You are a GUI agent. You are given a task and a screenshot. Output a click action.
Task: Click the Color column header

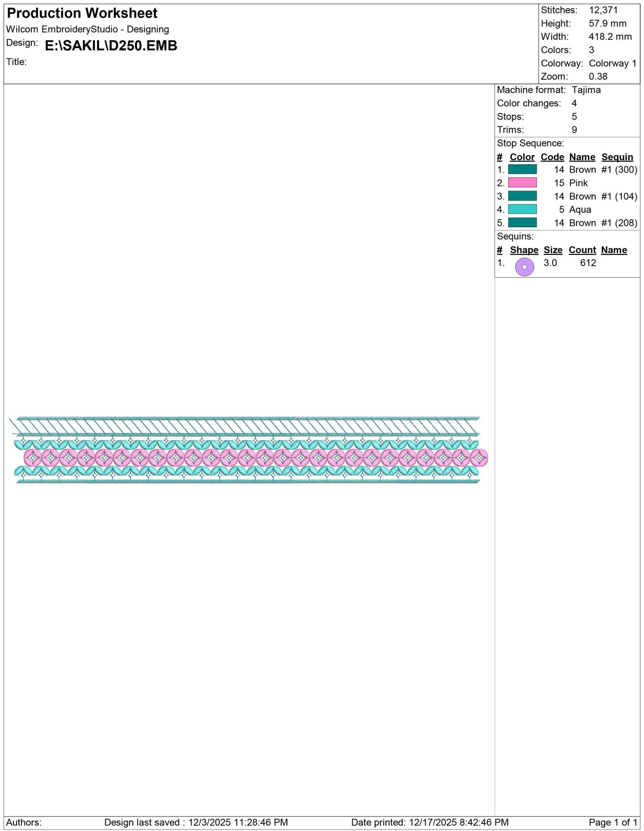pyautogui.click(x=522, y=157)
